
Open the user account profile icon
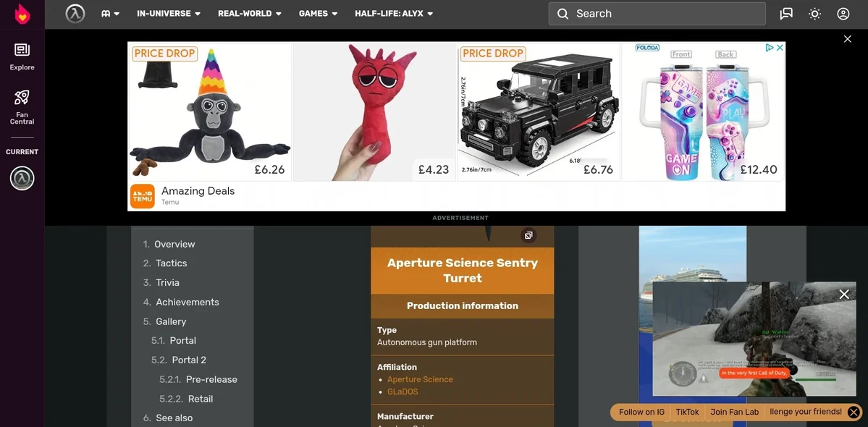843,14
